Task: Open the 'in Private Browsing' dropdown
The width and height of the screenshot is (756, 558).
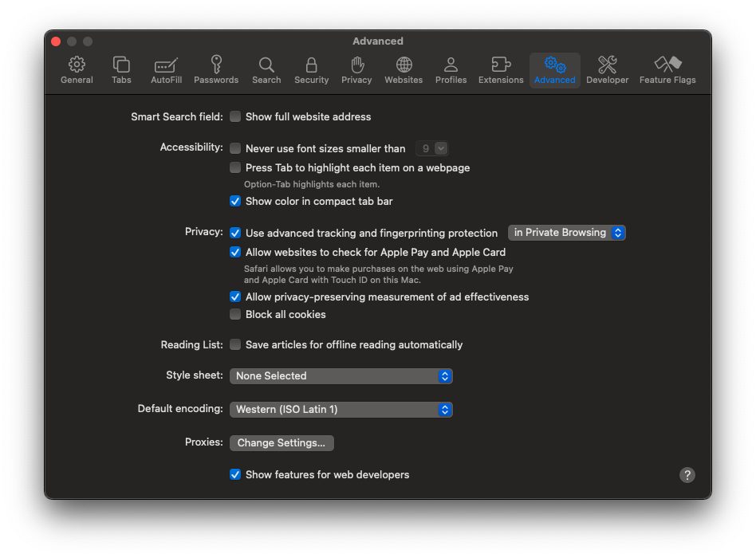Action: tap(567, 233)
